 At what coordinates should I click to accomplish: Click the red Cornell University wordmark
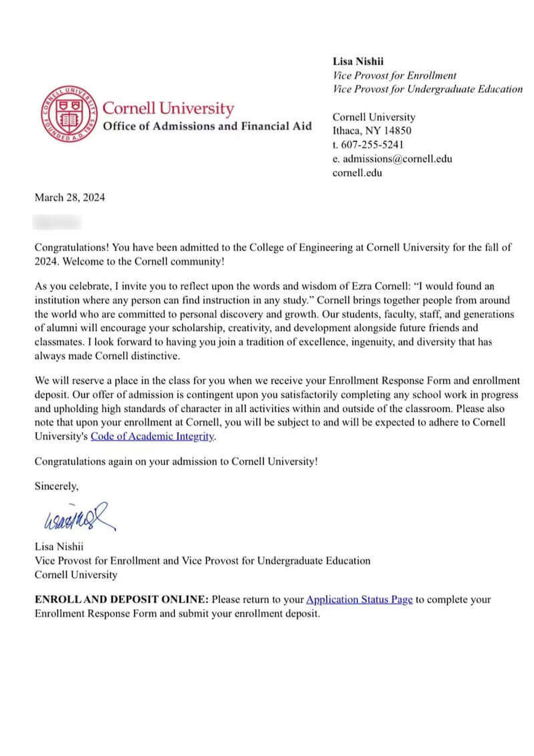point(168,109)
